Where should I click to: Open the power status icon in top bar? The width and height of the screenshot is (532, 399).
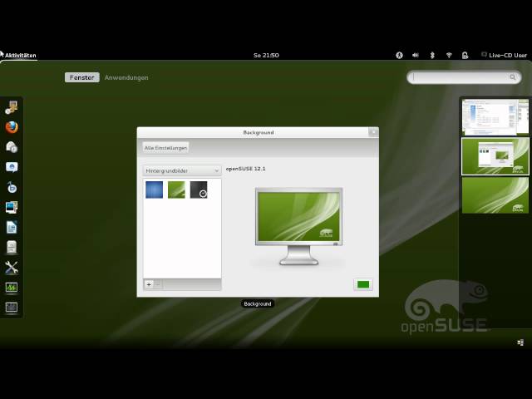coord(465,55)
